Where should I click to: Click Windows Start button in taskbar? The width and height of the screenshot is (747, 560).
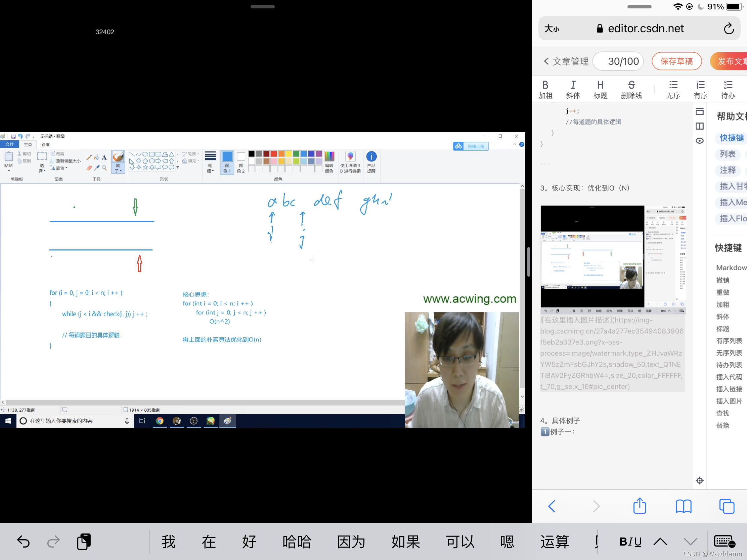8,421
